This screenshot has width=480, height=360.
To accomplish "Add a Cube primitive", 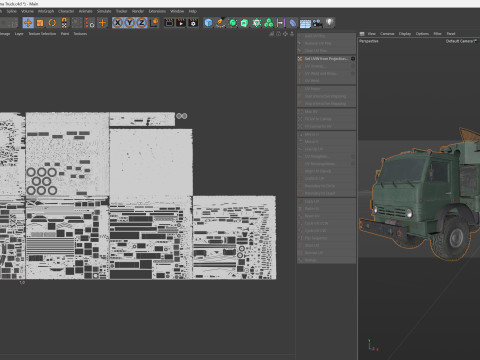I will tap(208, 23).
